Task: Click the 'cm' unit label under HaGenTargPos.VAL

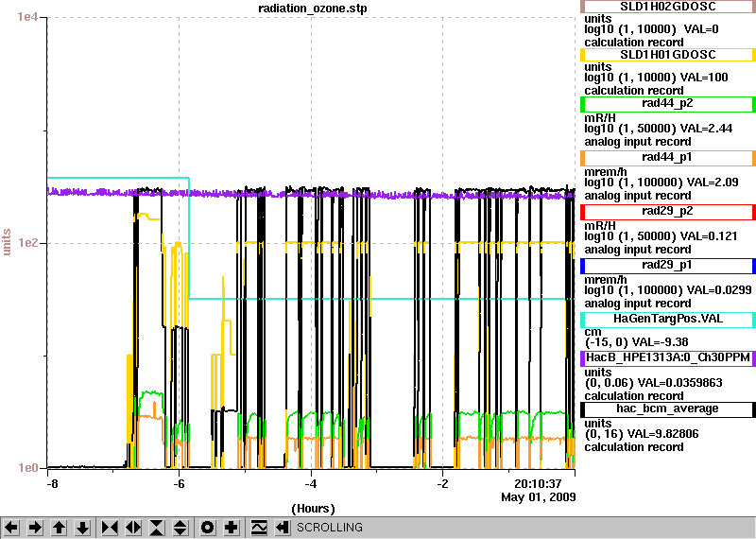Action: coord(593,332)
